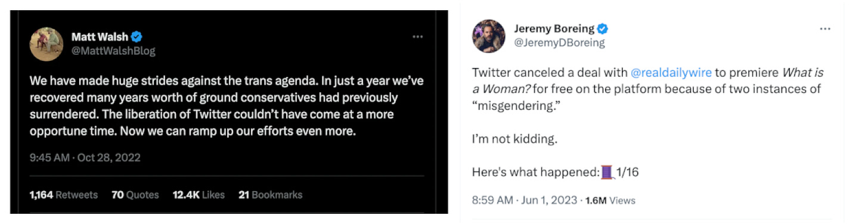The width and height of the screenshot is (868, 224).
Task: Open Jeremy Boreing's profile avatar
Action: (489, 36)
